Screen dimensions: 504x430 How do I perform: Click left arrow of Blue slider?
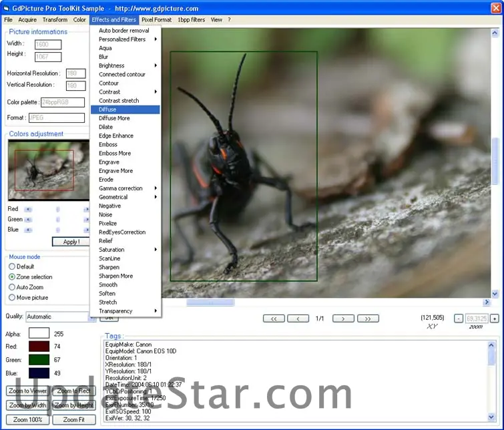click(28, 230)
